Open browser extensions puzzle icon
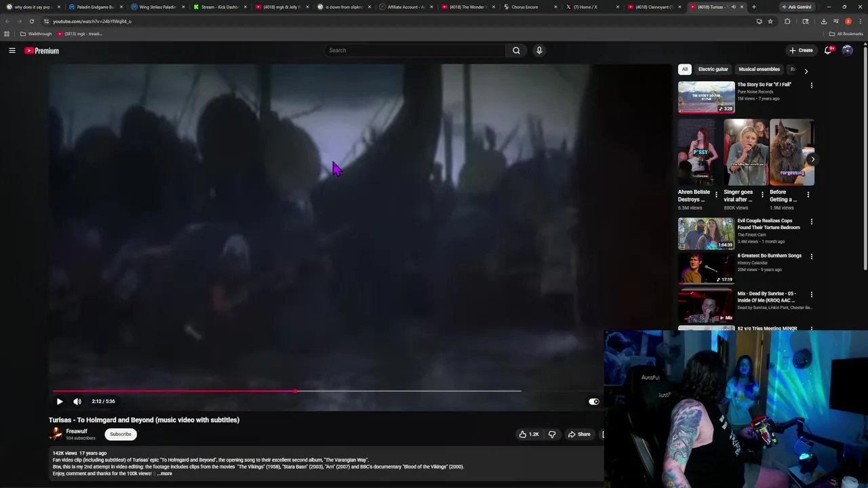Image resolution: width=868 pixels, height=488 pixels. click(787, 21)
